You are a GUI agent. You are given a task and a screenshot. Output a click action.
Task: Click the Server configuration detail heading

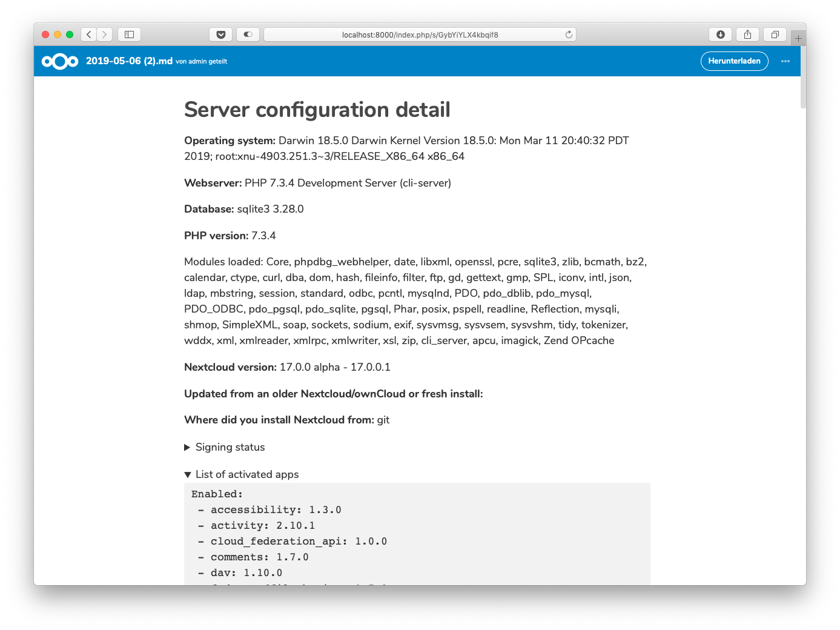317,110
